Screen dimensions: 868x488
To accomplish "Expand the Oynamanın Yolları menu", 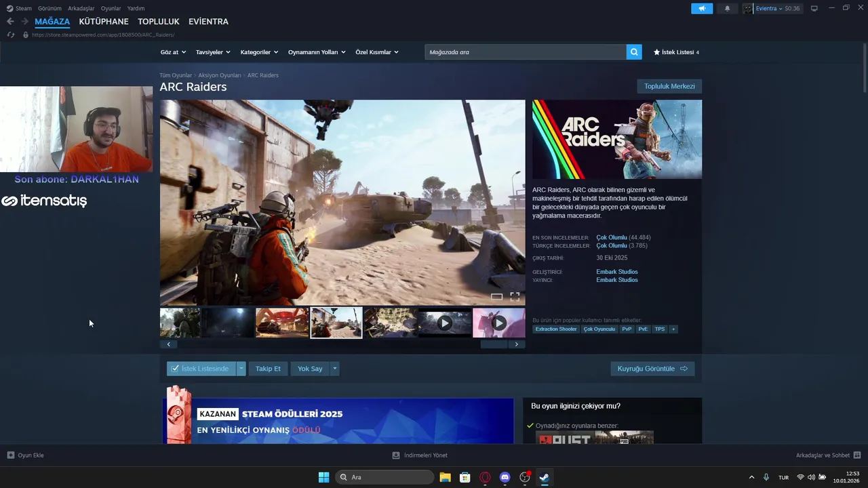I will (317, 52).
